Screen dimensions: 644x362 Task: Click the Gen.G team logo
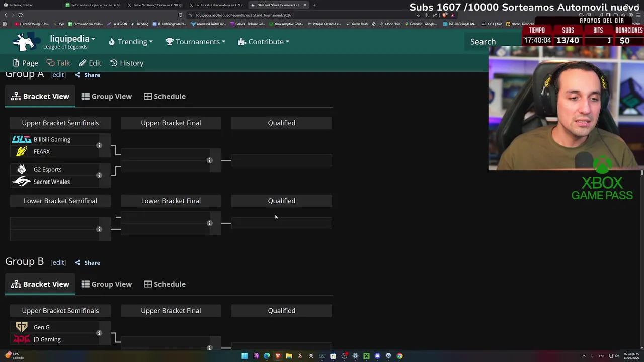point(22,327)
